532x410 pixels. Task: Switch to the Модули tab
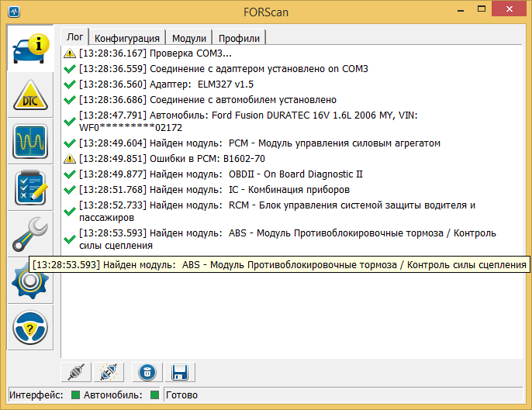tap(189, 38)
